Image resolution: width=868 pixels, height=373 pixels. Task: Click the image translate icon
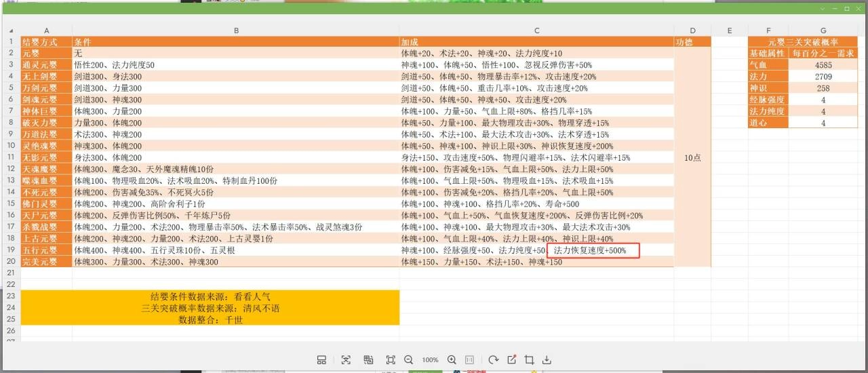[x=368, y=360]
